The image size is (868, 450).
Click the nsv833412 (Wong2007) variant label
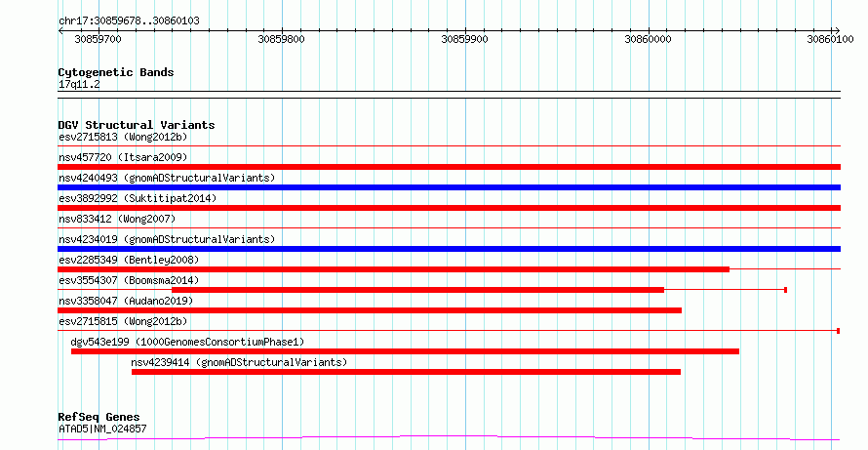(117, 219)
